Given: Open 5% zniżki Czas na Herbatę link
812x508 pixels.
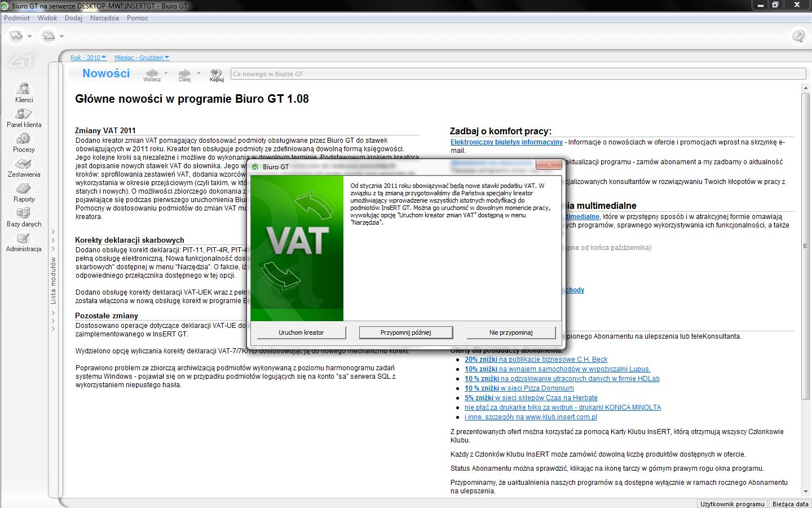Looking at the screenshot, I should coord(531,398).
